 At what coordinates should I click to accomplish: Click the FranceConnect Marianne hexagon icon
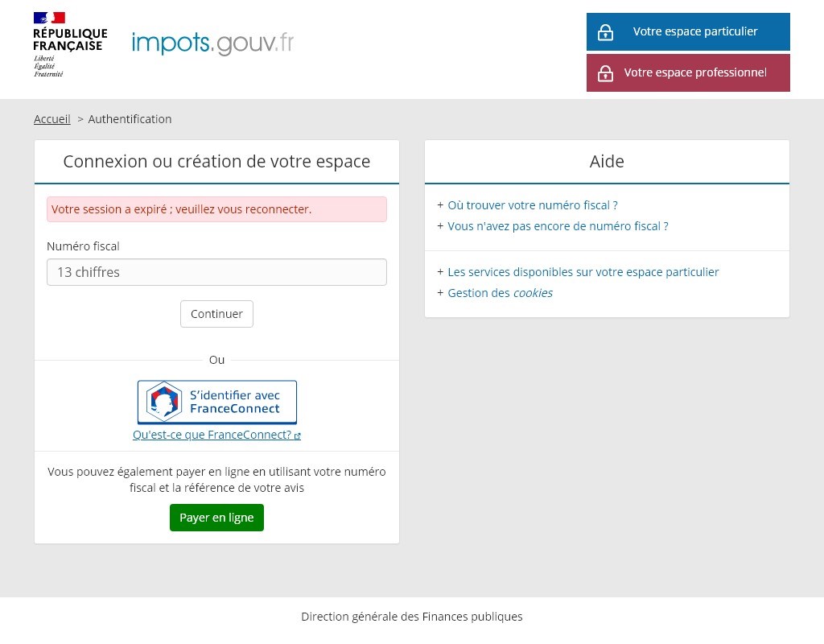click(x=164, y=401)
